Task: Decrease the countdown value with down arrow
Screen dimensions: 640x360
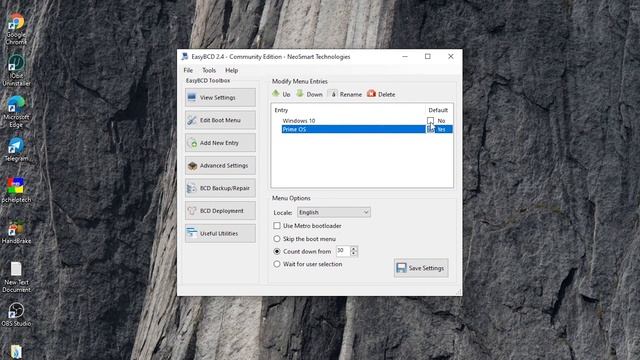Action: pyautogui.click(x=354, y=254)
